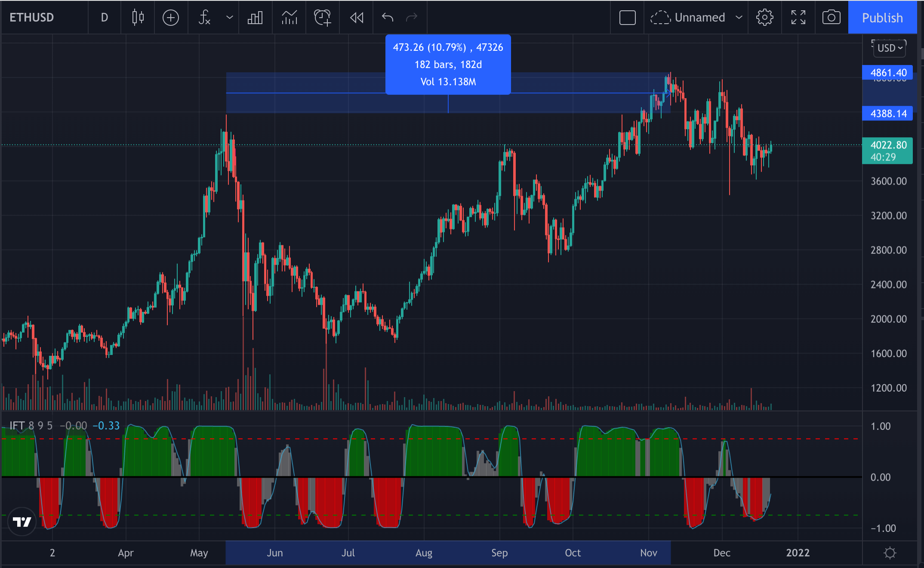Click the -0.33 IFT indicator value
Viewport: 924px width, 568px height.
pos(106,426)
